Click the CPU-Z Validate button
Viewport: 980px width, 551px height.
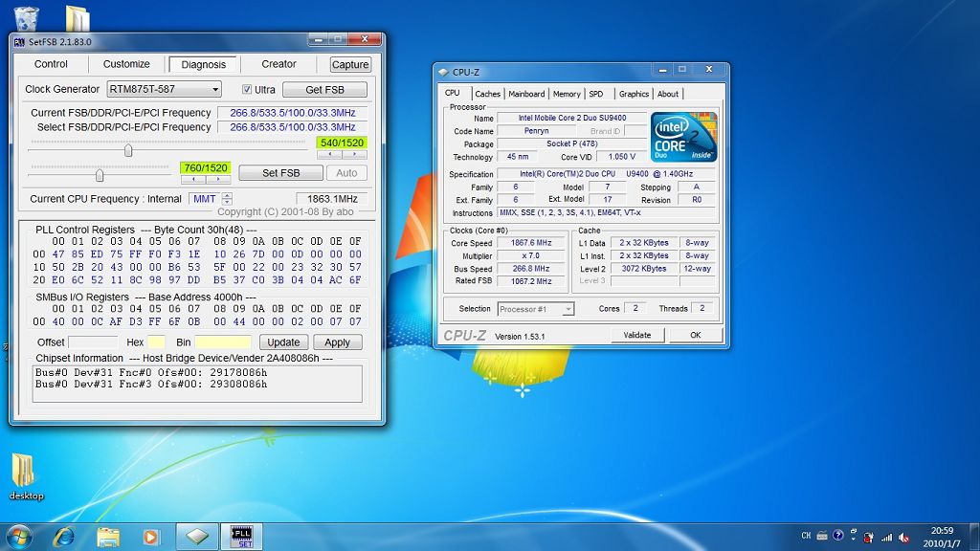tap(636, 335)
